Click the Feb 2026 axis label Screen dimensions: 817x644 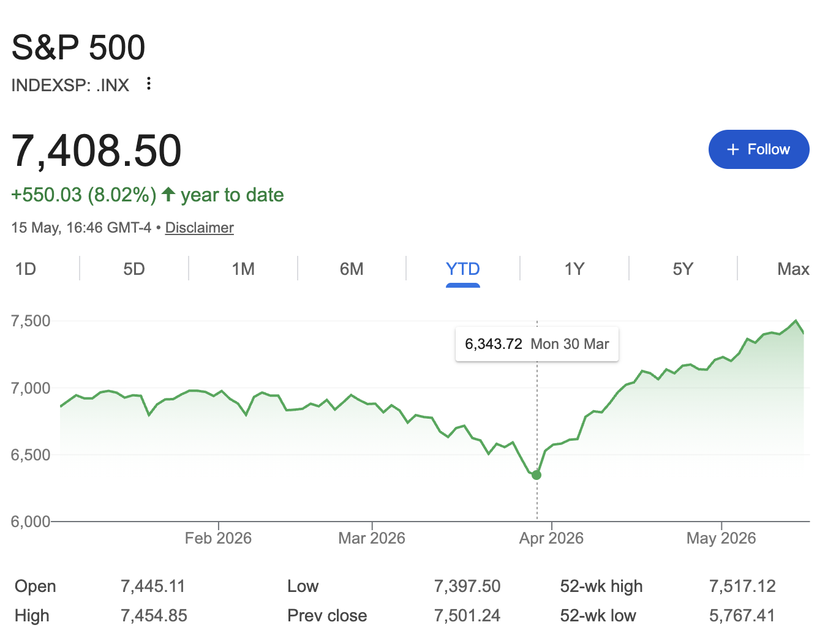coord(218,538)
